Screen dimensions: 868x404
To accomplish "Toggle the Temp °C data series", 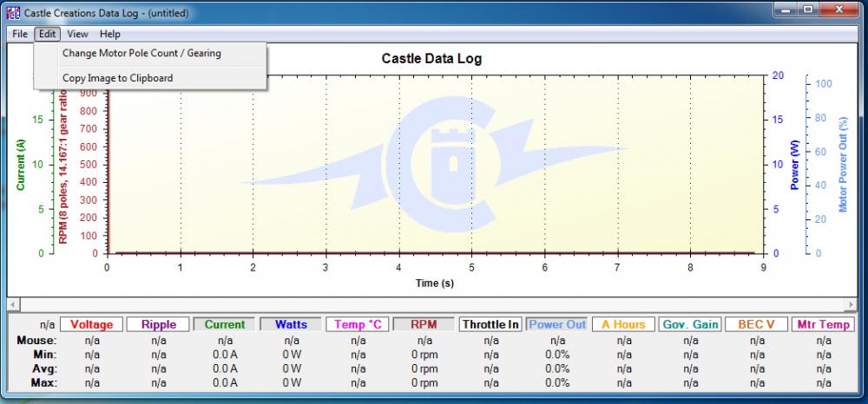I will coord(358,324).
